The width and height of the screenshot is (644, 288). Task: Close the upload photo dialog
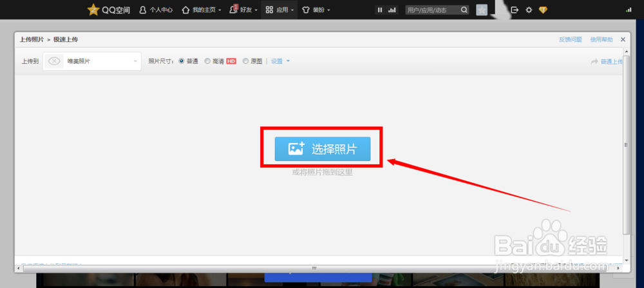623,39
